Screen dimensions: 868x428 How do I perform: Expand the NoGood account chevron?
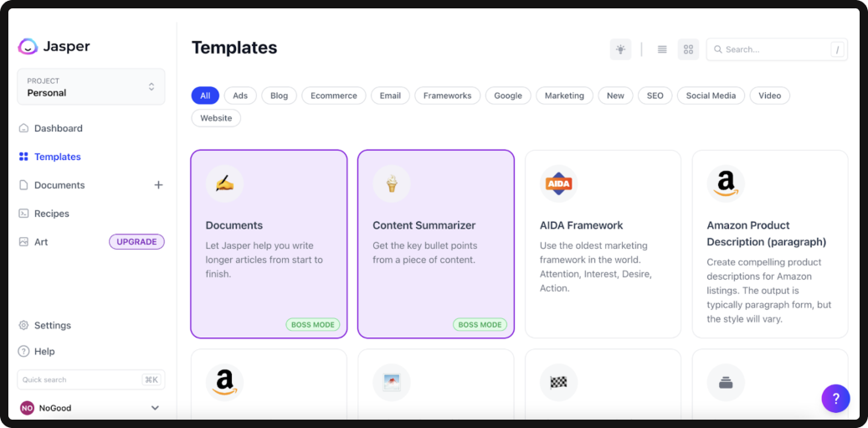click(155, 408)
